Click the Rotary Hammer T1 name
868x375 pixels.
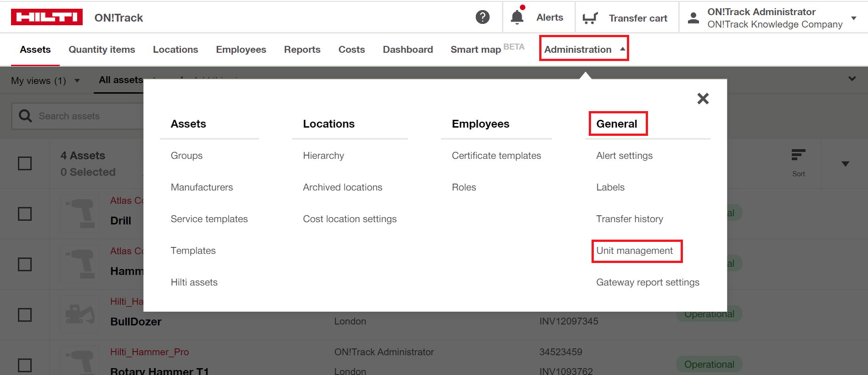coord(159,370)
